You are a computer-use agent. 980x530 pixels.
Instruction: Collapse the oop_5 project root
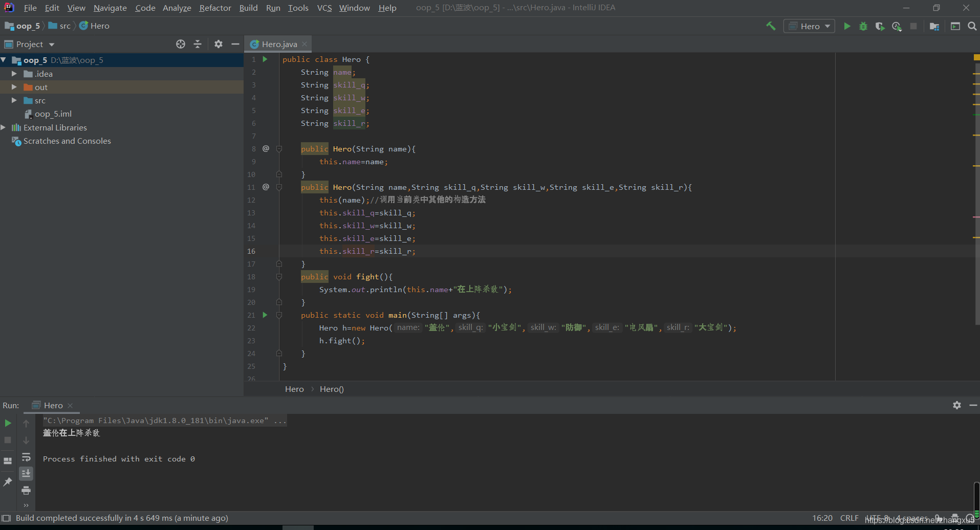pyautogui.click(x=4, y=60)
